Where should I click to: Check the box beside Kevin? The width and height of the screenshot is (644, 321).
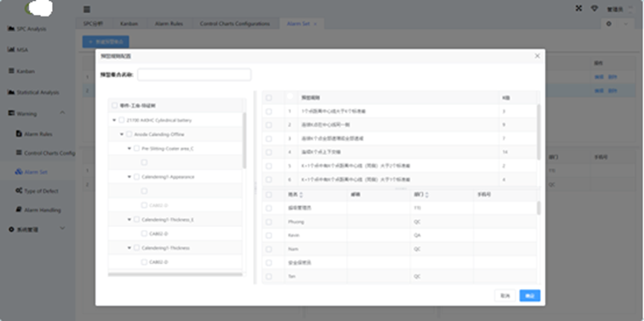269,235
